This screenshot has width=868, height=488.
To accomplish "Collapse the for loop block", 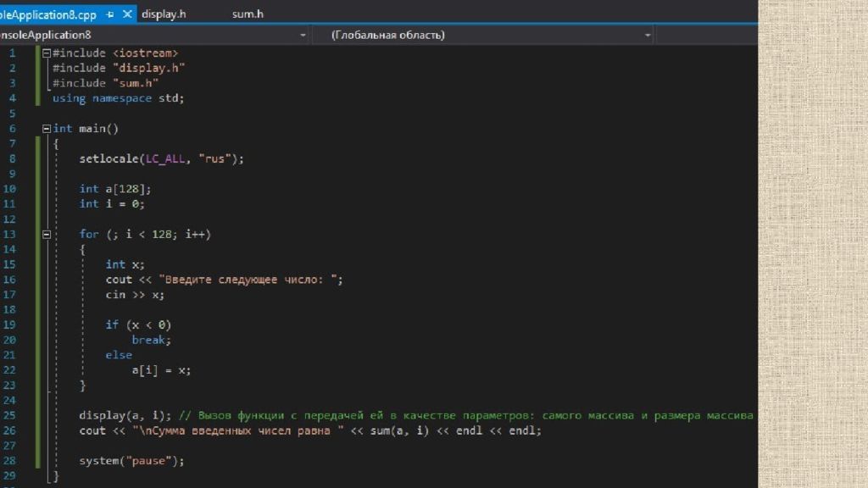I will pos(46,235).
